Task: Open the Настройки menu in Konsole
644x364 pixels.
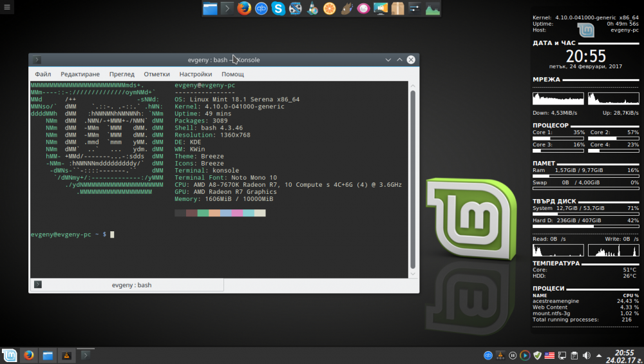Action: point(196,74)
